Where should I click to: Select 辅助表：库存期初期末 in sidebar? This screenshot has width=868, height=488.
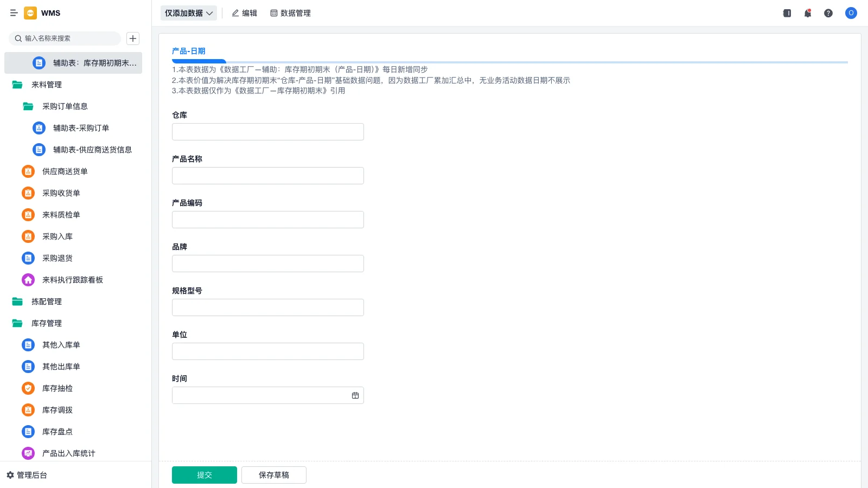[73, 63]
